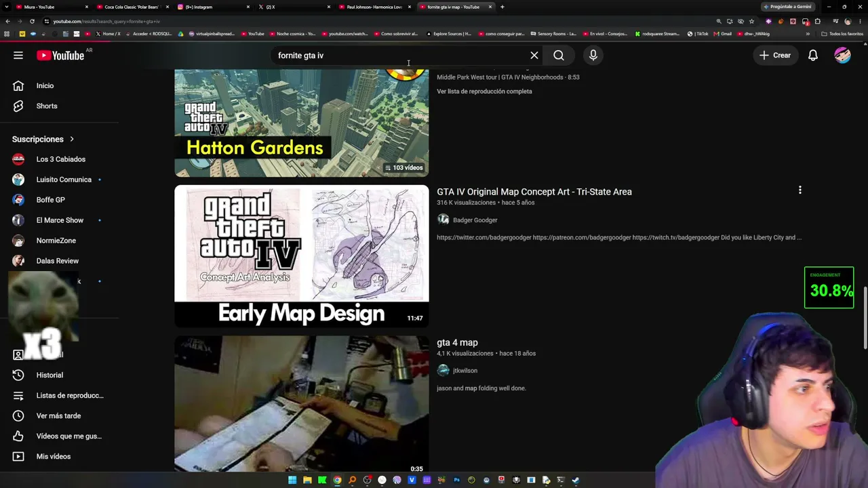Open Badger Goodger channel avatar
Image resolution: width=868 pixels, height=488 pixels.
pos(443,220)
